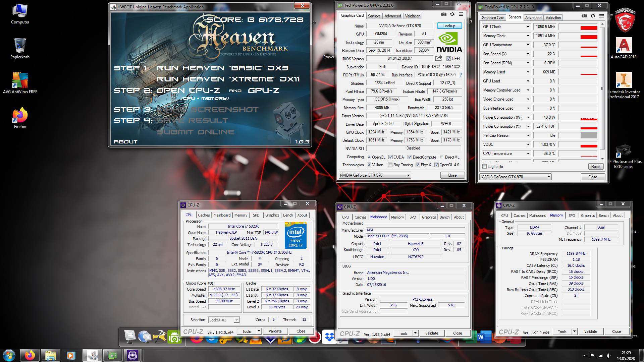Toggle the CUDA checkbox
The image size is (644, 362).
[x=390, y=157]
